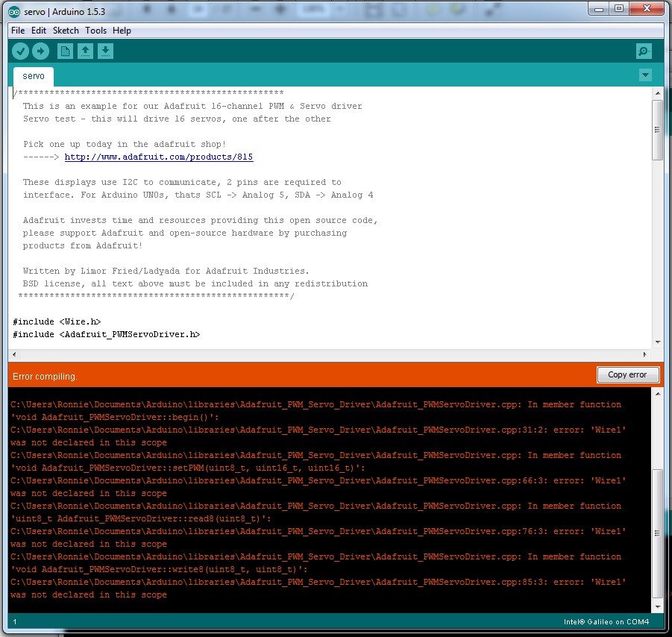Click the 'Pick one up today' comment line
The width and height of the screenshot is (672, 637).
click(125, 144)
